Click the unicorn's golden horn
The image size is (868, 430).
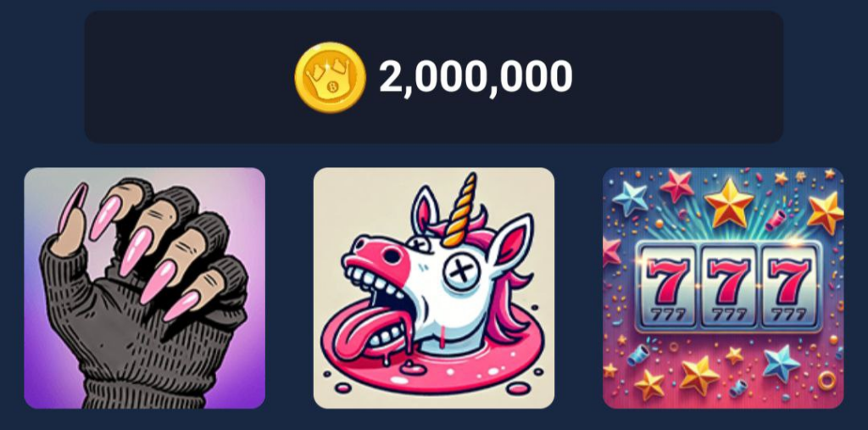pyautogui.click(x=461, y=210)
